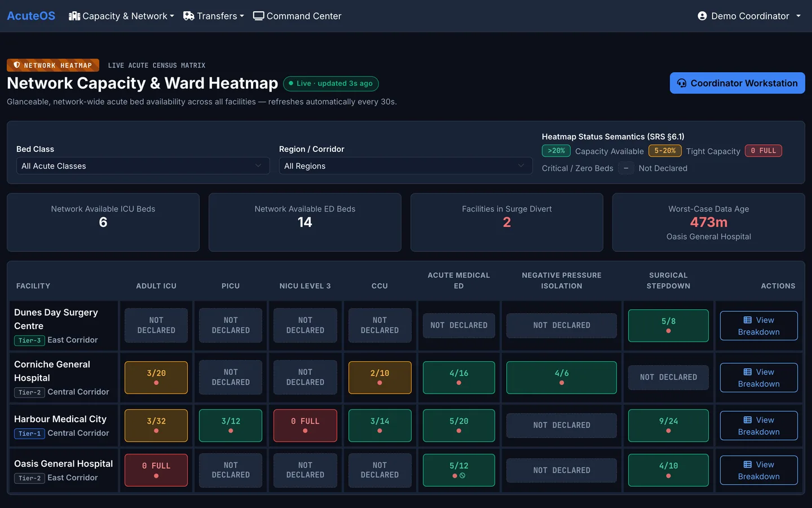Click the AcuteOS logo

pos(31,16)
